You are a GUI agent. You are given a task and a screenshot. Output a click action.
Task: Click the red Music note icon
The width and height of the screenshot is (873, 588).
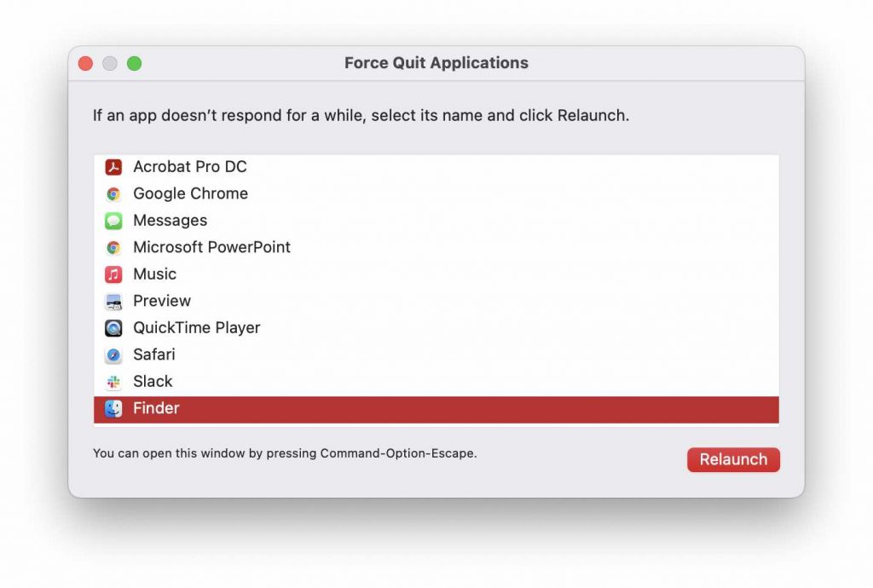[x=113, y=274]
